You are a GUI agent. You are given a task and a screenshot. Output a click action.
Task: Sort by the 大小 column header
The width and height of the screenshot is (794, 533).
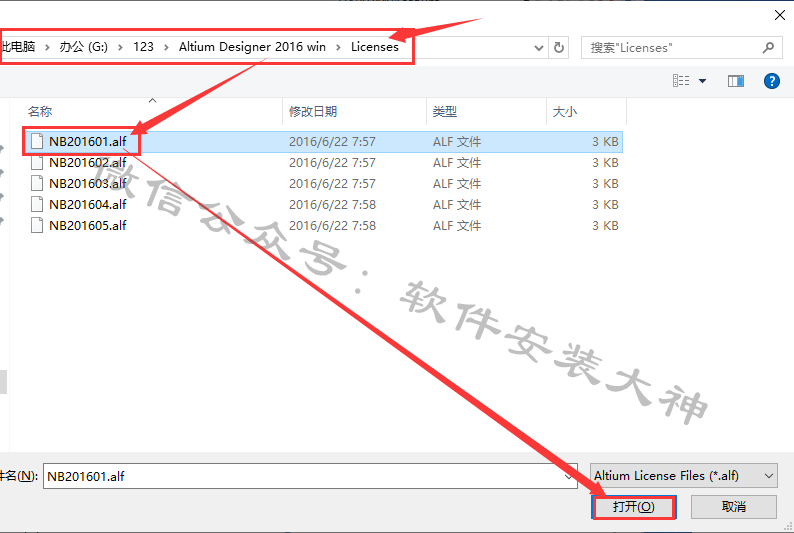[586, 111]
